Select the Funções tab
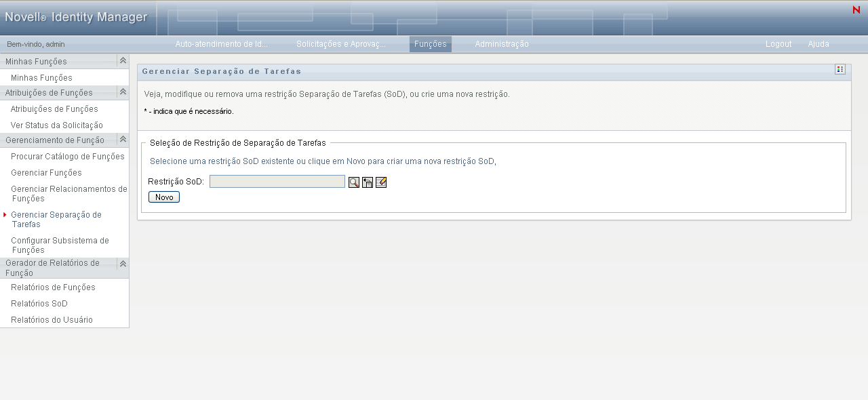The height and width of the screenshot is (400, 868). coord(431,44)
